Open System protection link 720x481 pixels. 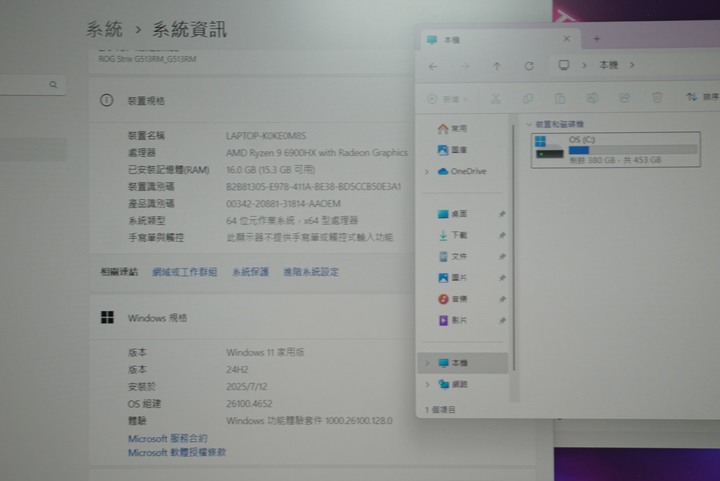(x=250, y=272)
